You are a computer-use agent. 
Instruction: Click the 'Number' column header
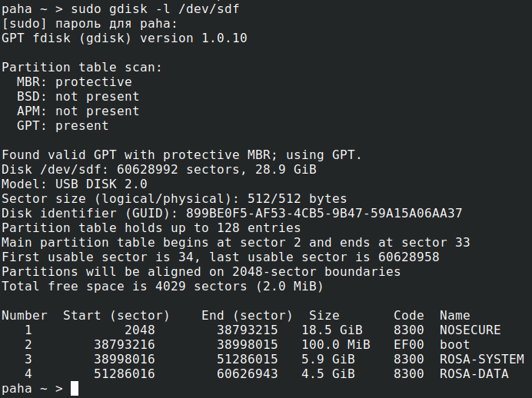pos(24,315)
